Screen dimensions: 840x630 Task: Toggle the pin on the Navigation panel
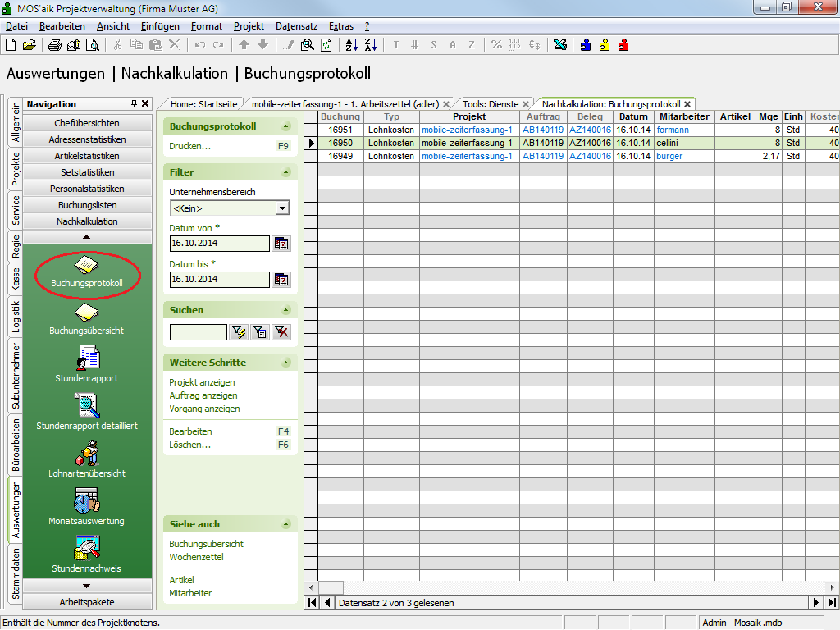pos(135,104)
